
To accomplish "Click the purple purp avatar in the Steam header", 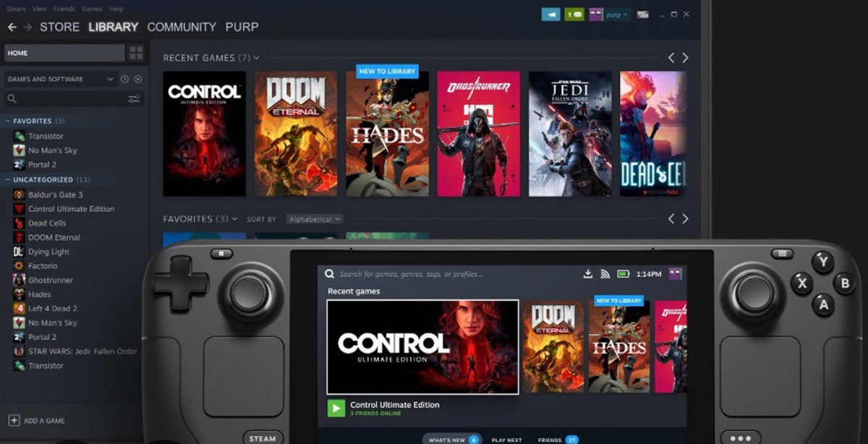I will 596,14.
